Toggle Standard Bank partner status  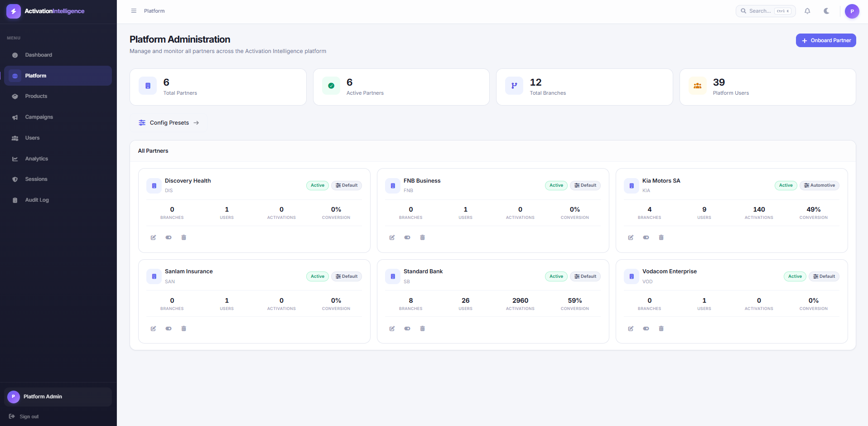point(407,329)
